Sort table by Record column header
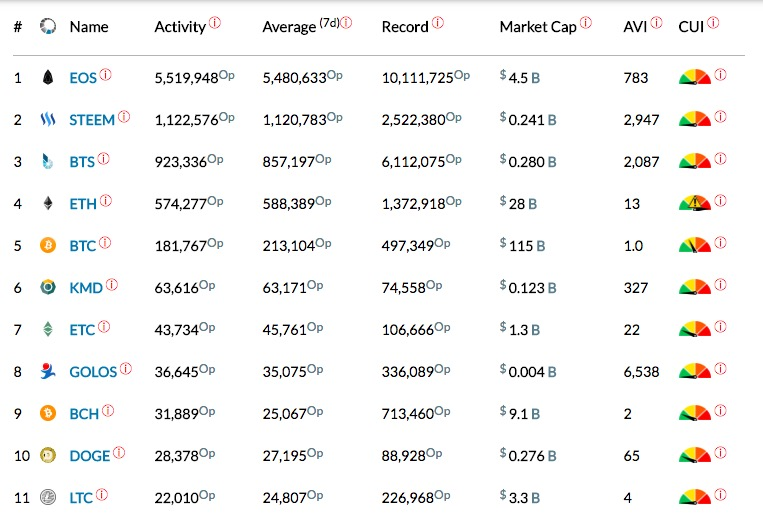This screenshot has height=526, width=763. [x=405, y=27]
